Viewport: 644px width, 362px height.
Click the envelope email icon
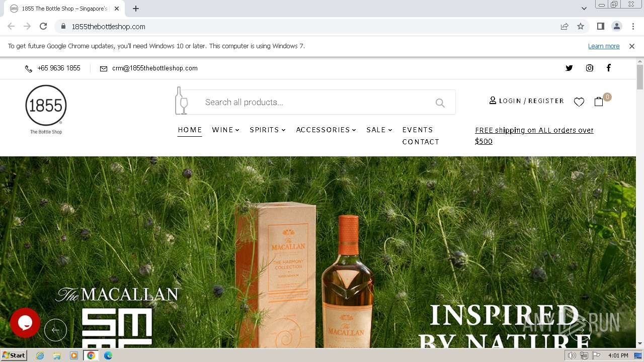(x=104, y=68)
